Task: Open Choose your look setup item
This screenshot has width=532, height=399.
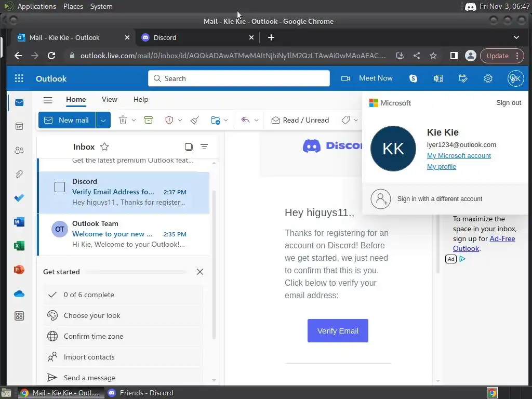Action: pos(124,315)
